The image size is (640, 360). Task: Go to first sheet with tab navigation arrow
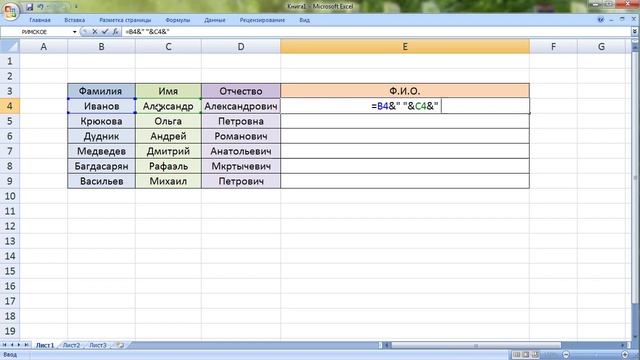click(x=4, y=345)
